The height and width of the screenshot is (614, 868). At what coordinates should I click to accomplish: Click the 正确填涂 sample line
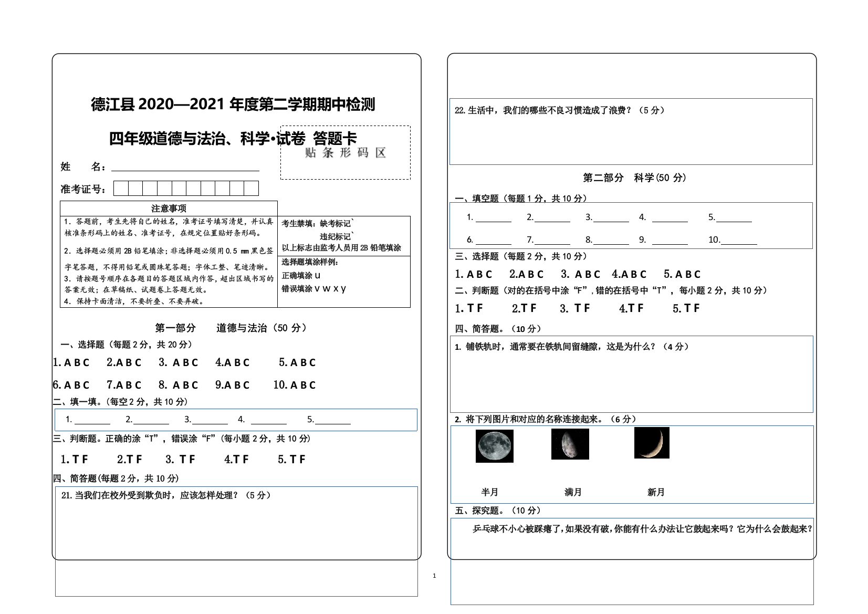301,275
